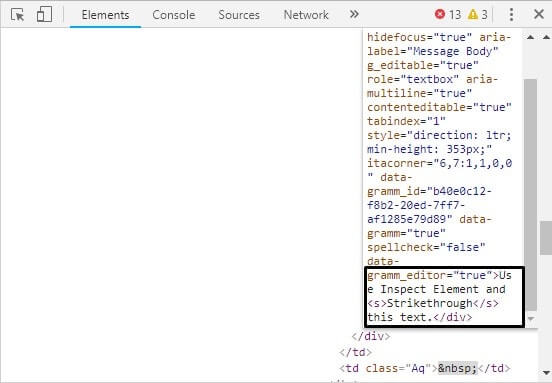Click the <s>Strikethrough</s> tag text
This screenshot has height=383, width=552.
[433, 303]
